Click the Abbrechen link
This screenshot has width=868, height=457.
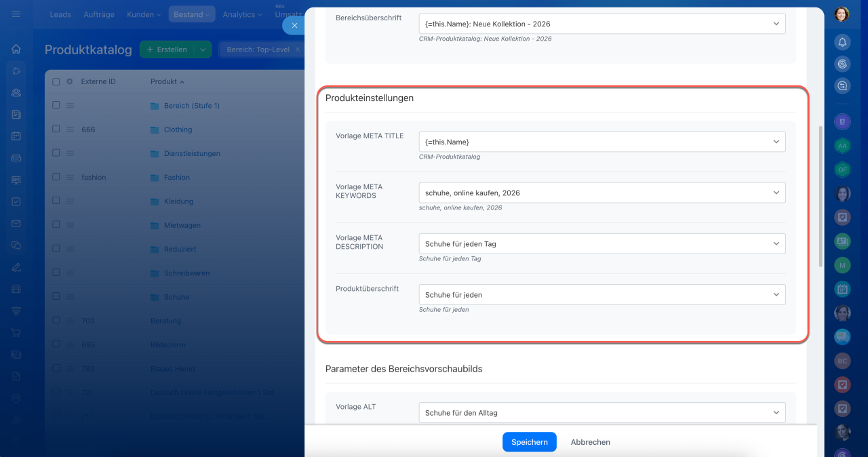pos(591,442)
